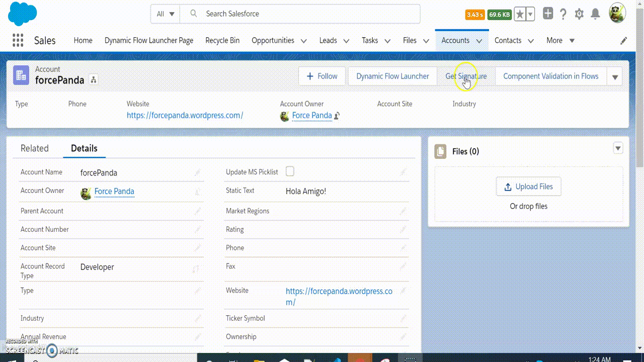644x362 pixels.
Task: Launch the Dynamic Flow Launcher action
Action: 392,76
